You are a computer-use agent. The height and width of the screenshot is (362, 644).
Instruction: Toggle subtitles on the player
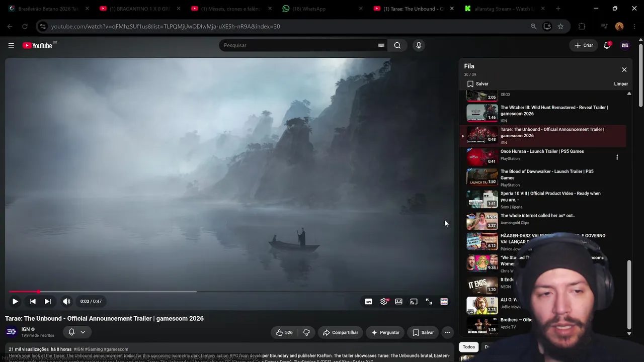[x=368, y=302]
